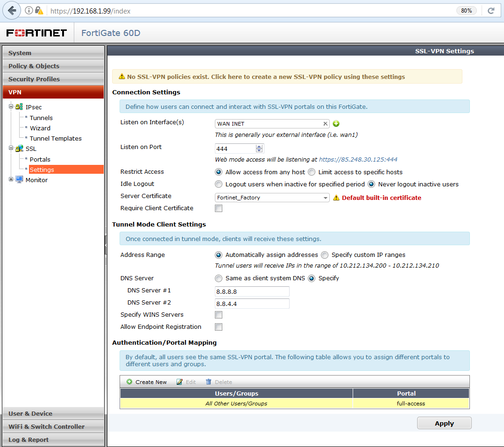Select Never logout inactive users
Screen dimensions: 504x447
pyautogui.click(x=371, y=184)
